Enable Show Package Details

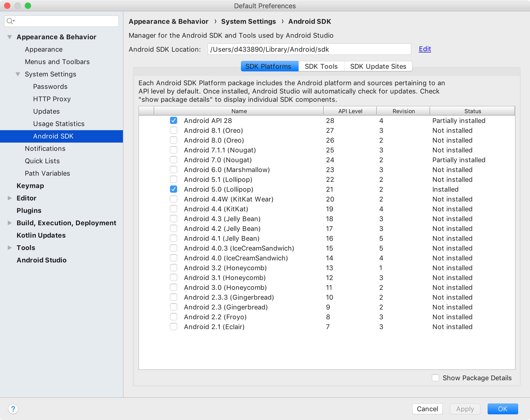click(x=436, y=378)
